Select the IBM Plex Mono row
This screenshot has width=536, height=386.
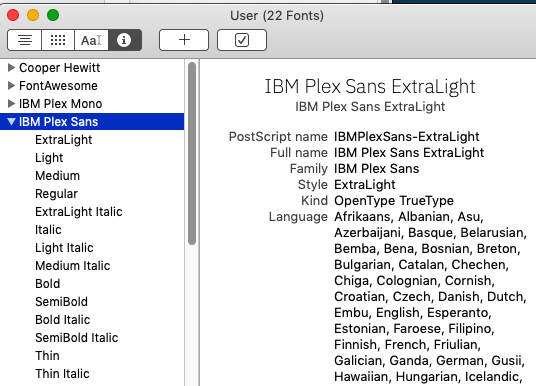click(92, 104)
